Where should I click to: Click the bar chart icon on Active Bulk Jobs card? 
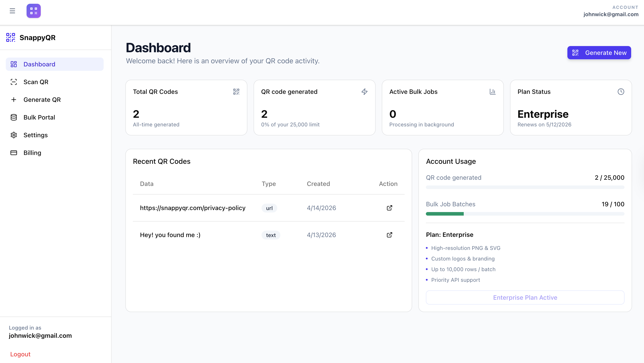[x=493, y=92]
